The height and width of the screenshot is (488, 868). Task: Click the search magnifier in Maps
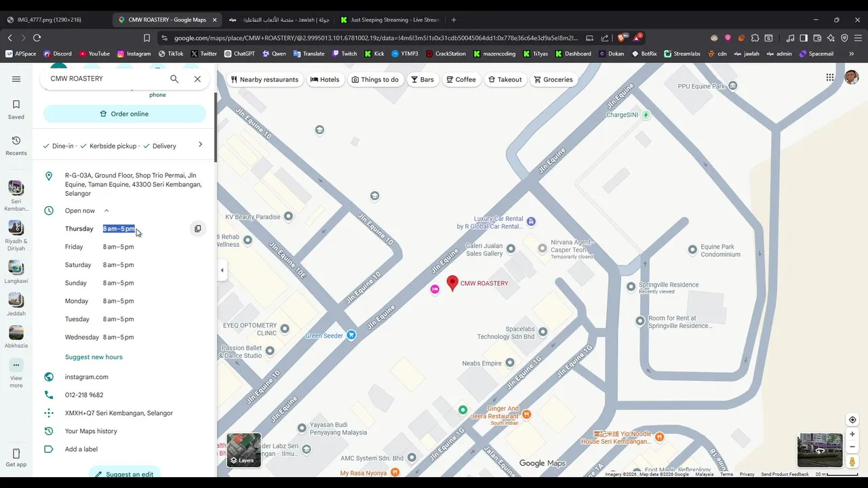point(174,79)
